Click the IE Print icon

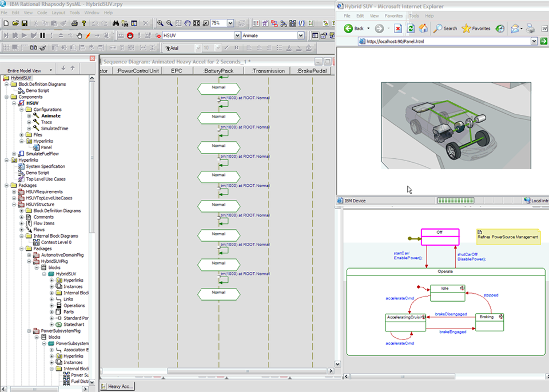[531, 29]
